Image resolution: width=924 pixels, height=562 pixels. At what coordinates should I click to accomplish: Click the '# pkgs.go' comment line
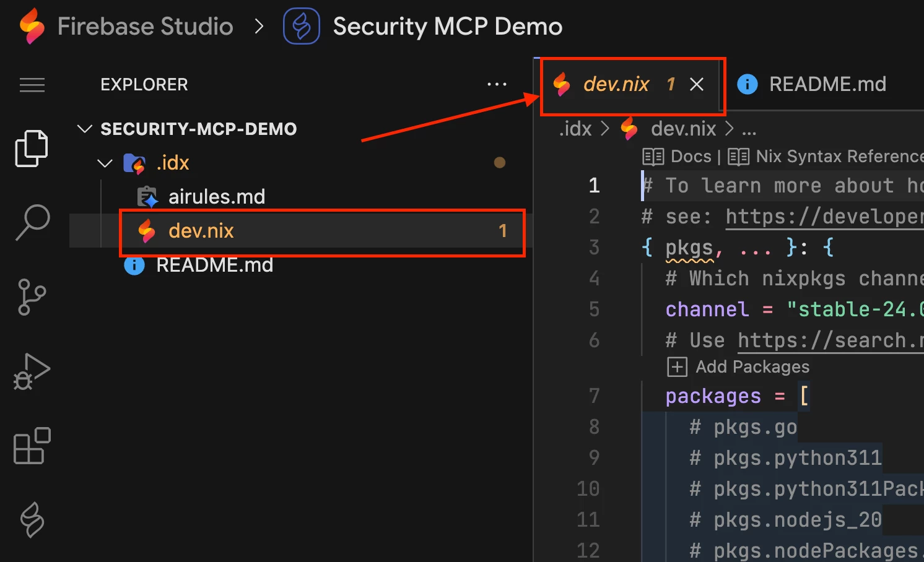point(743,427)
